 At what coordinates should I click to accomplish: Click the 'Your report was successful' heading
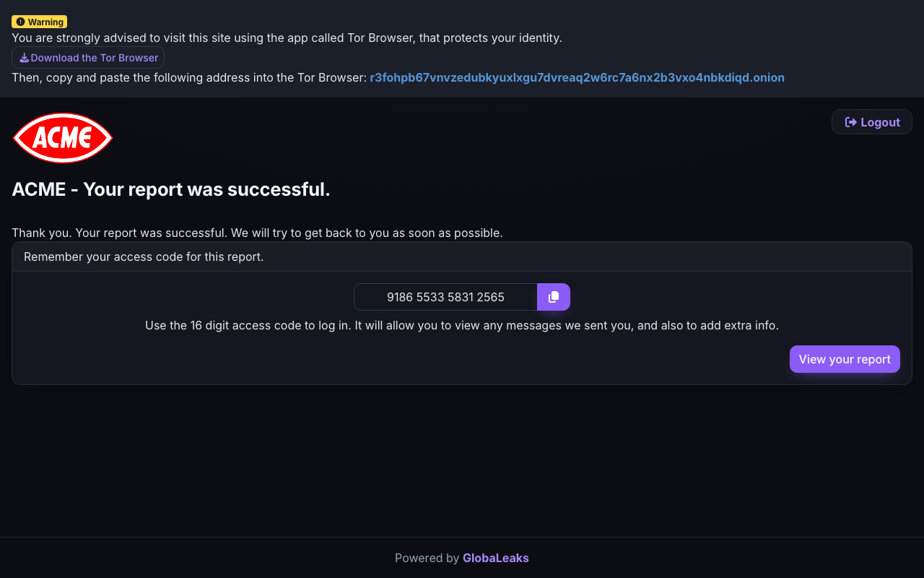(x=171, y=189)
